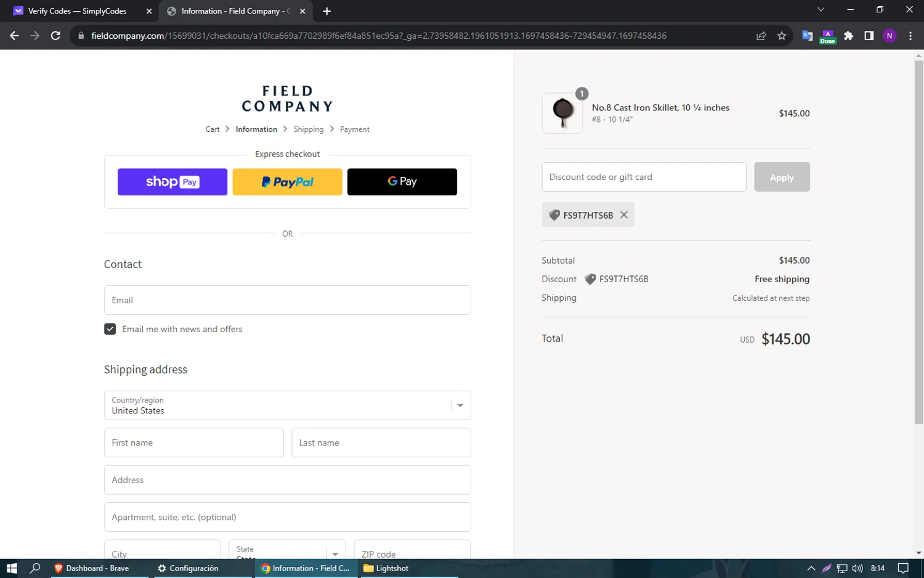The image size is (924, 578).
Task: Click the City field
Action: (163, 550)
